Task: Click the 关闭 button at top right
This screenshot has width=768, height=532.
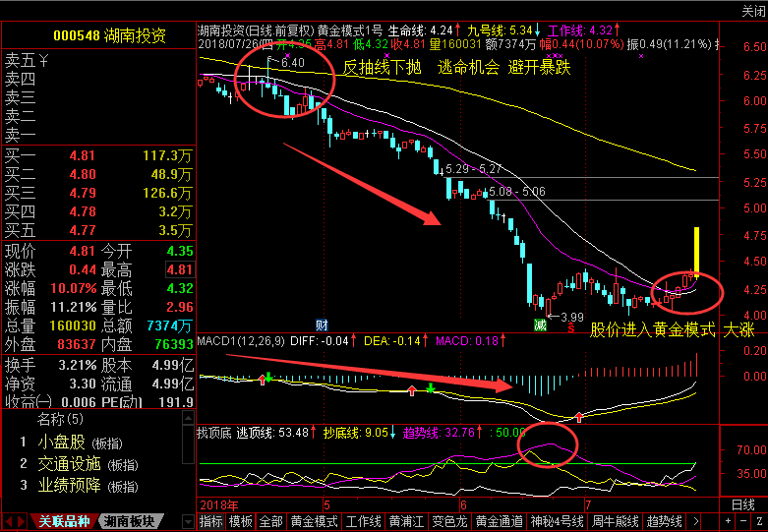Action: [752, 10]
